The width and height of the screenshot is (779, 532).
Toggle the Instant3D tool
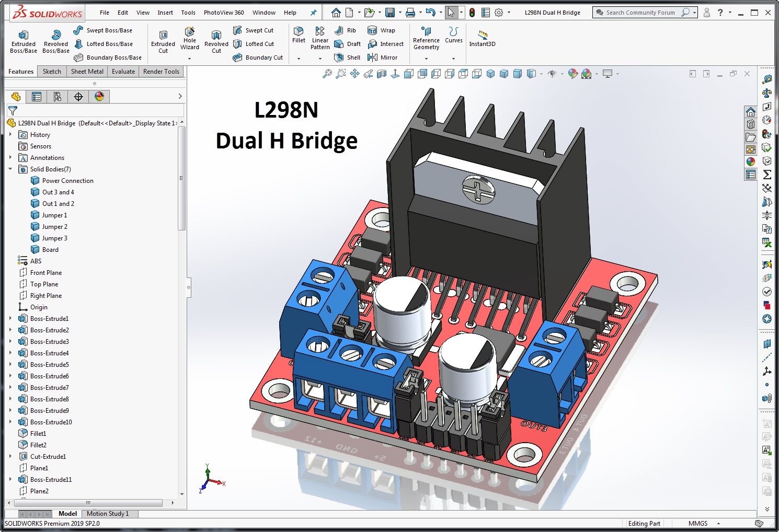pos(482,38)
